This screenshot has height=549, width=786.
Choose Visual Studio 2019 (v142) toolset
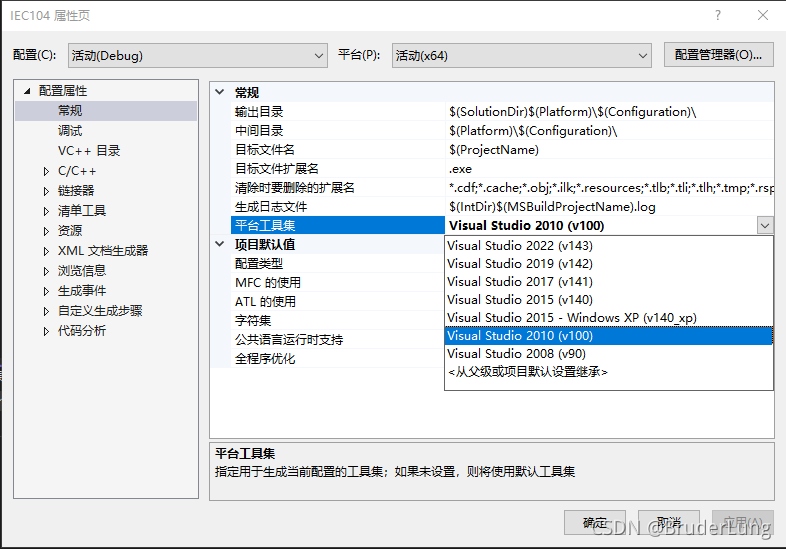point(609,264)
